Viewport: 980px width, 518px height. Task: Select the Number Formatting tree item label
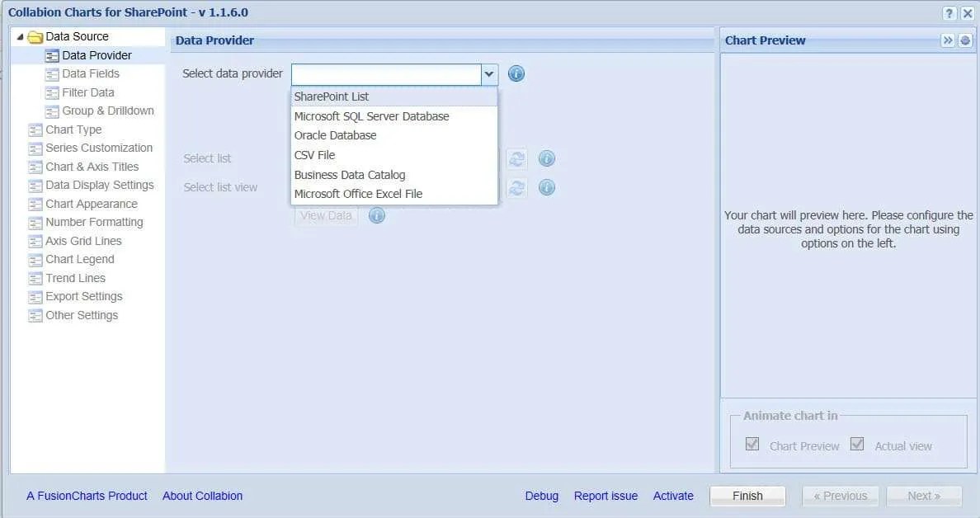94,223
